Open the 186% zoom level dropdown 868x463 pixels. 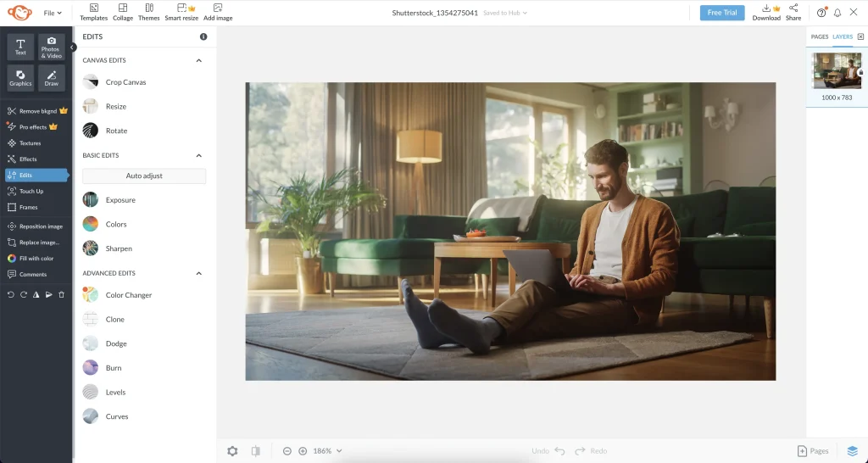tap(327, 451)
